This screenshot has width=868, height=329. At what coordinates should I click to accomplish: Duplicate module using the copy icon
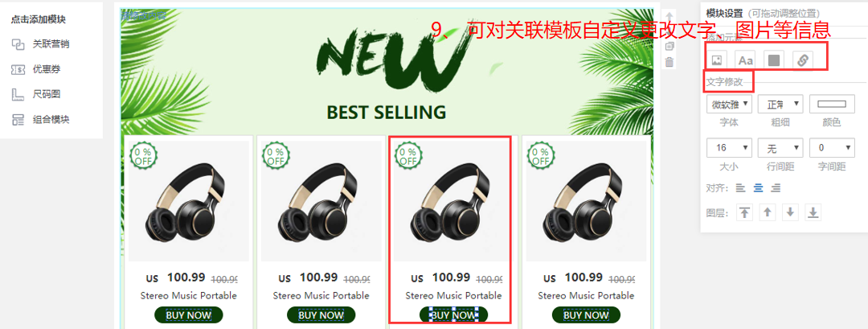pyautogui.click(x=669, y=47)
